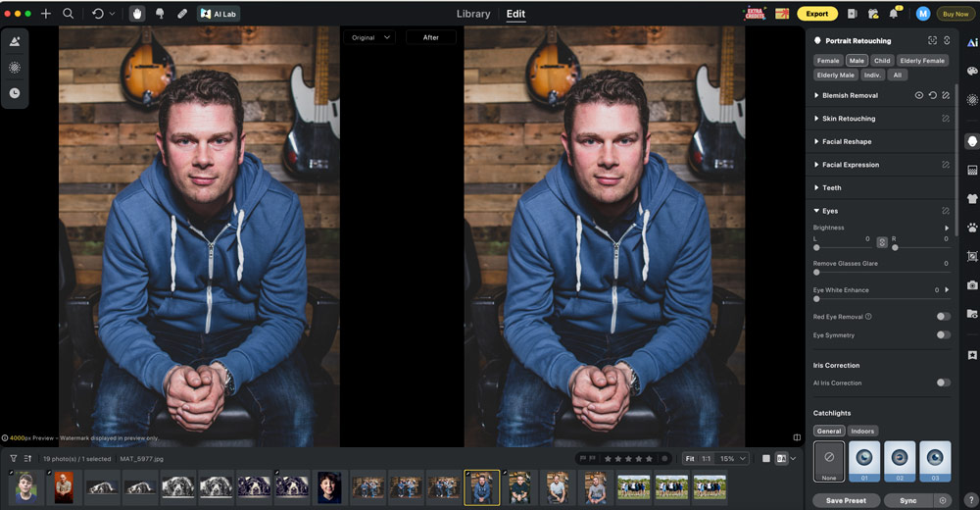
Task: Open the history clock icon at left
Action: [x=15, y=93]
